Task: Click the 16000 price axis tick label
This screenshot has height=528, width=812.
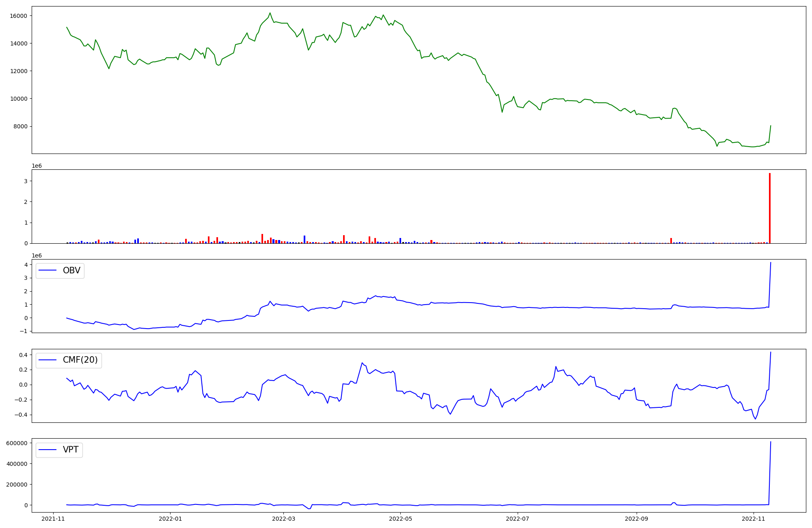Action: (18, 16)
